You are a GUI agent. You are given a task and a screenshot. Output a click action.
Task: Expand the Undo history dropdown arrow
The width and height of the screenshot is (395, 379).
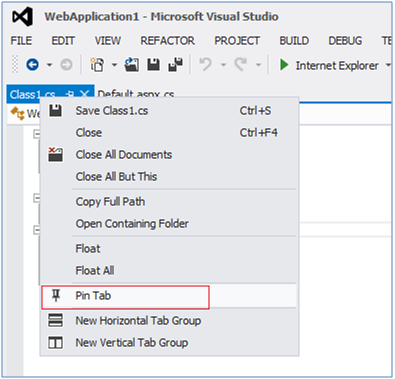pyautogui.click(x=223, y=65)
